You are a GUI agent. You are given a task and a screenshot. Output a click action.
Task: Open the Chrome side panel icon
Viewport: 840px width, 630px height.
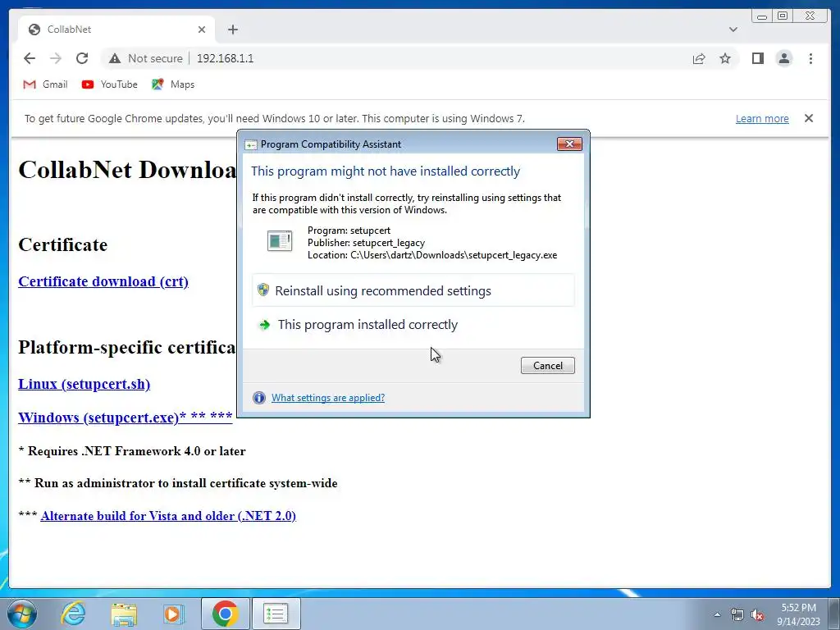(757, 58)
